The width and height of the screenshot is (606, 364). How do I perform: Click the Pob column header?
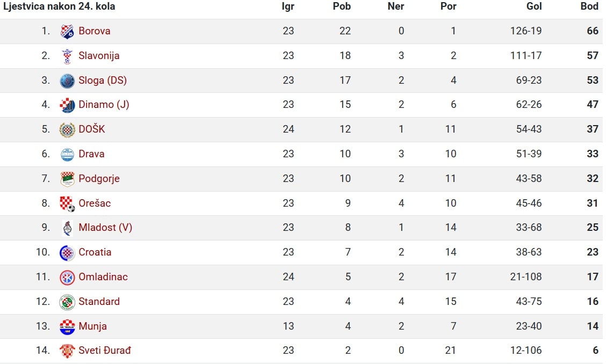[342, 6]
